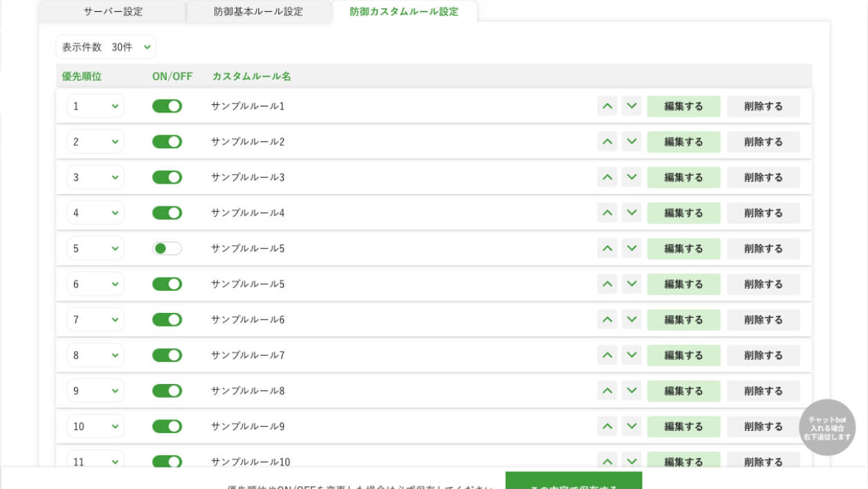Move サンプルルール6 down one position
The width and height of the screenshot is (868, 489).
tap(631, 319)
